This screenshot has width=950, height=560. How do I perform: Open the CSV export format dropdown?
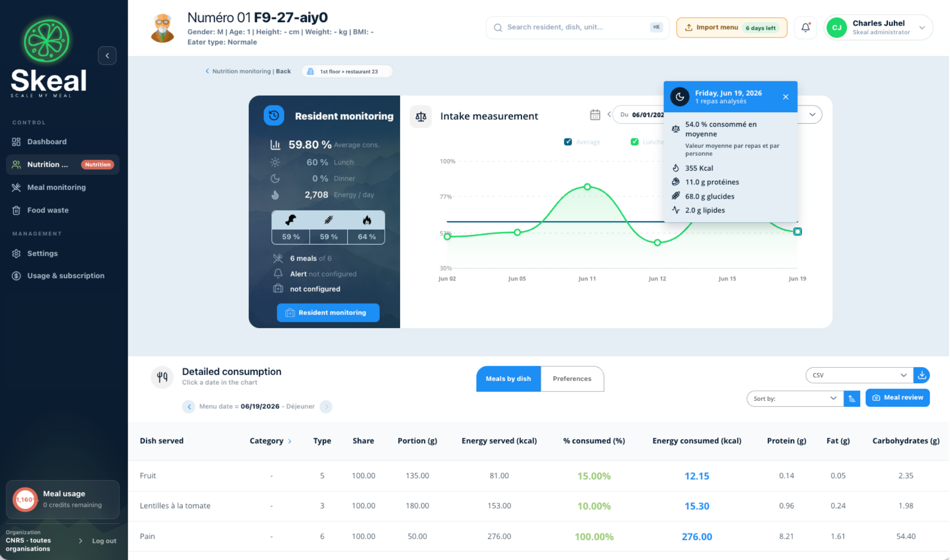859,375
